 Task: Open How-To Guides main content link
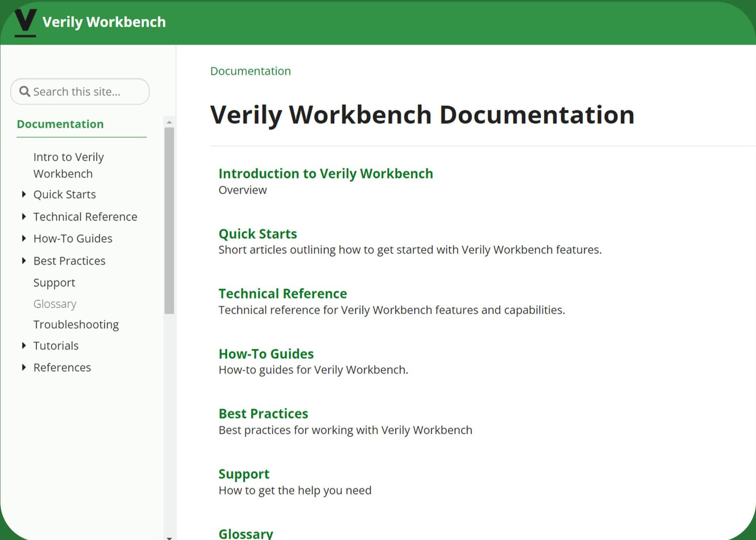click(x=266, y=354)
